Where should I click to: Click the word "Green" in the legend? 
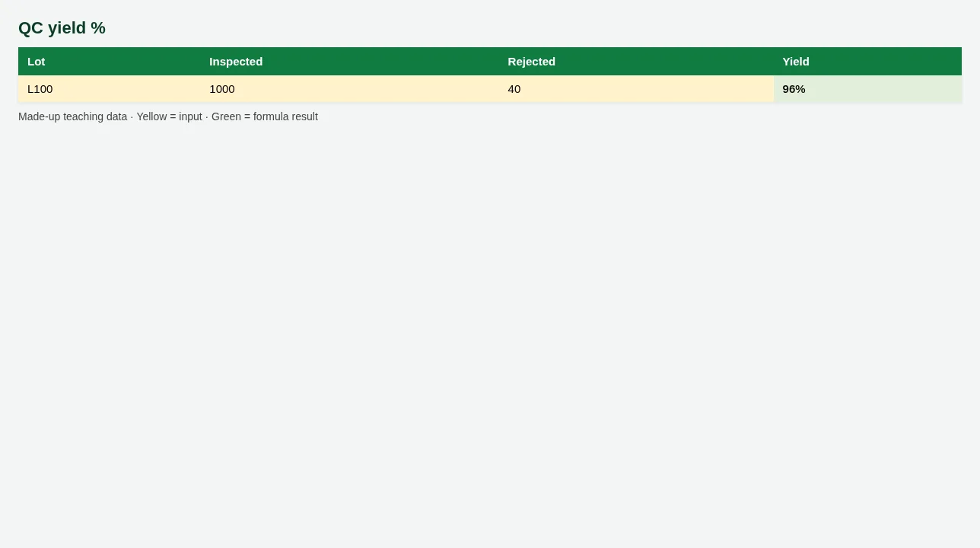[226, 116]
